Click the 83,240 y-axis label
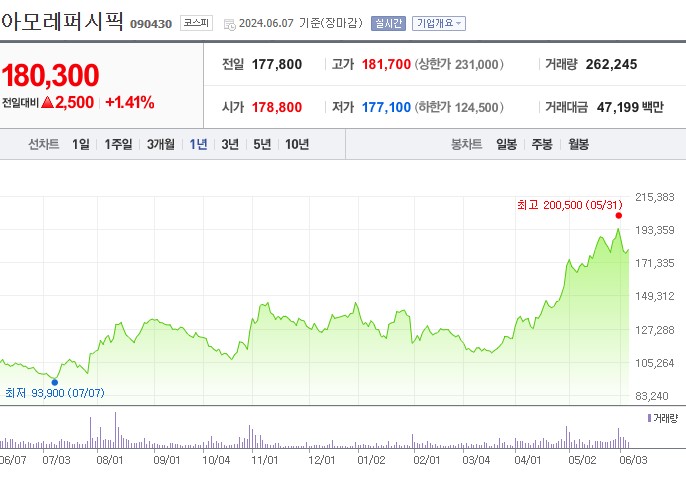The height and width of the screenshot is (479, 686). pyautogui.click(x=652, y=396)
